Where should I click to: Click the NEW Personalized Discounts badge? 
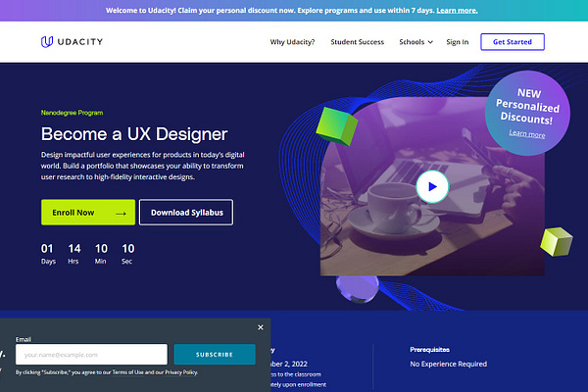[527, 113]
